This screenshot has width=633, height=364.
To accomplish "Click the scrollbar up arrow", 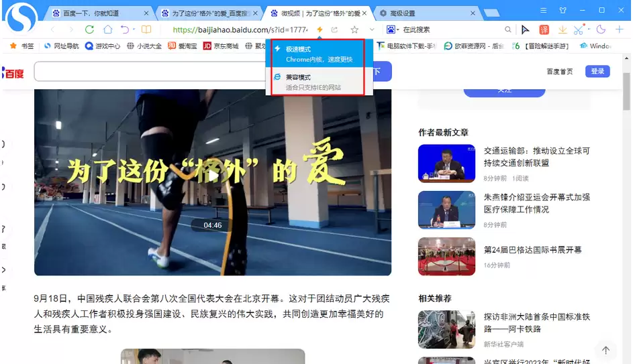I will click(626, 58).
